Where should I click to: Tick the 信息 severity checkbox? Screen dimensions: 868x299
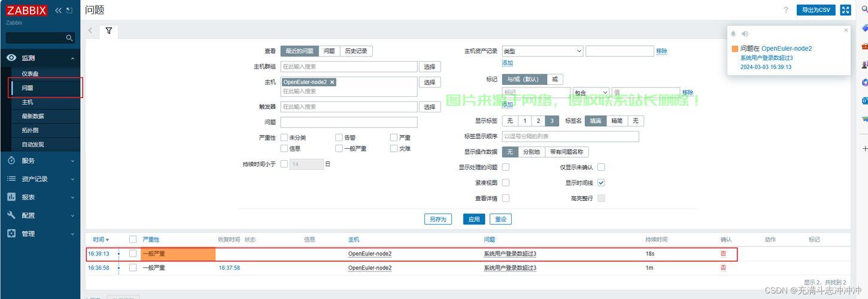click(x=284, y=148)
